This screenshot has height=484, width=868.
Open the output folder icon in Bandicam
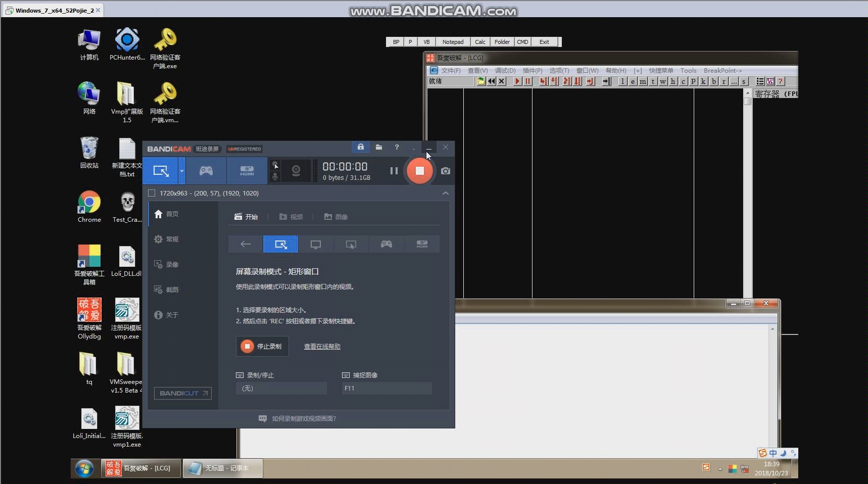(379, 147)
